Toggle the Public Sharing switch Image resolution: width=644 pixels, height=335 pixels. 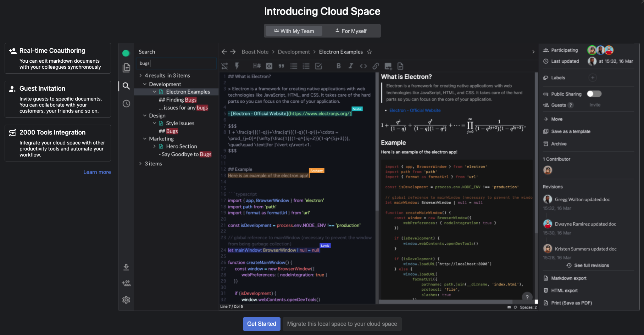[594, 94]
